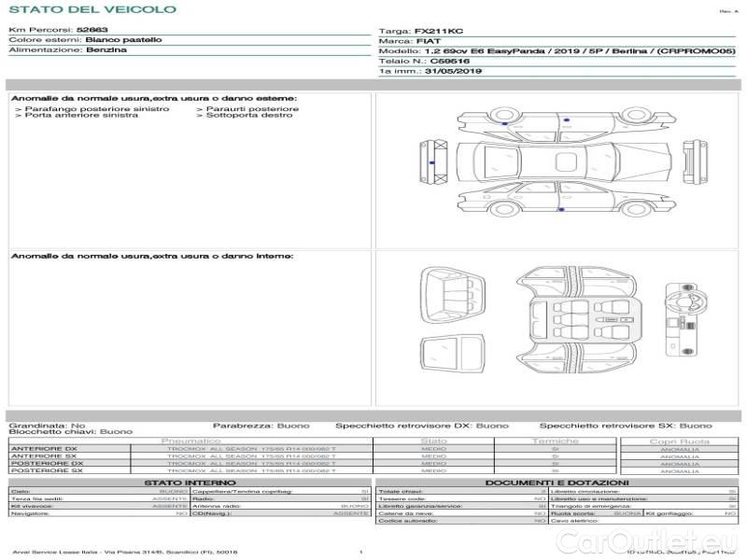The width and height of the screenshot is (747, 560).
Task: Click the Stato column header in tyre table
Action: tap(433, 441)
